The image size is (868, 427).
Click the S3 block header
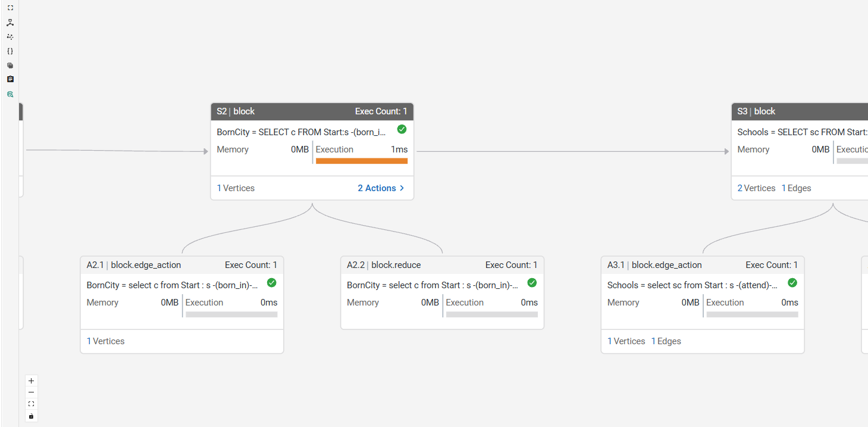[799, 111]
